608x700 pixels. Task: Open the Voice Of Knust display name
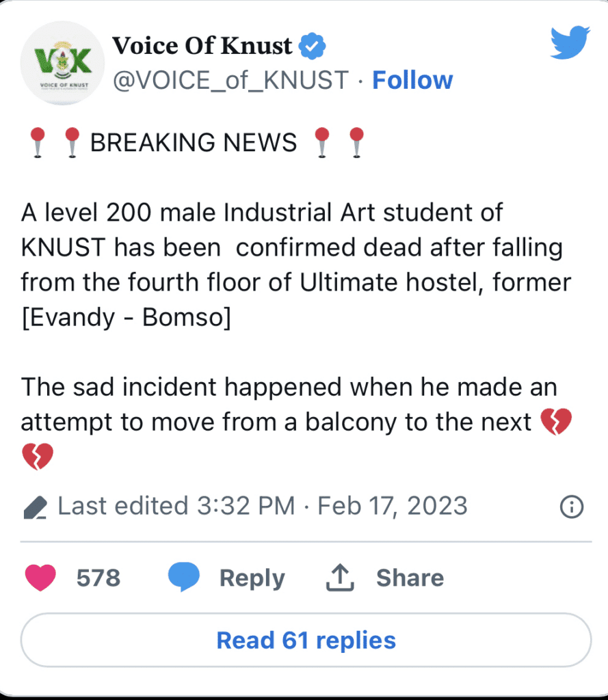(202, 46)
